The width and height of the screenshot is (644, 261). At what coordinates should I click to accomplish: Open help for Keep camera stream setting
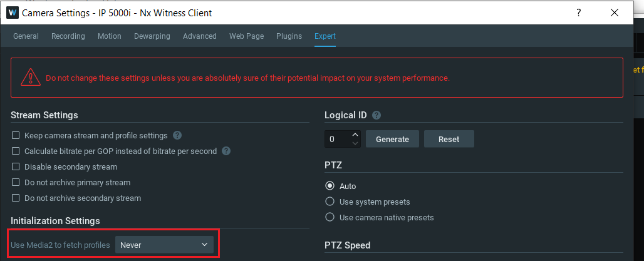(x=177, y=135)
